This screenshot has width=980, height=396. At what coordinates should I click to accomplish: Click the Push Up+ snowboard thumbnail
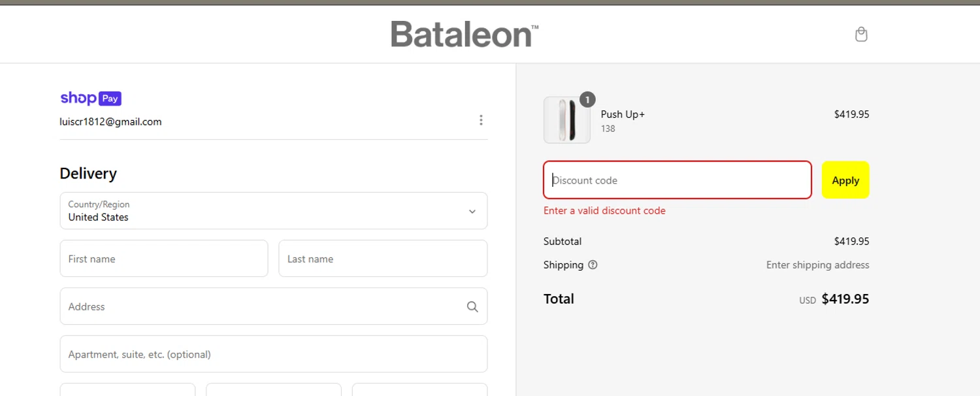pos(567,120)
